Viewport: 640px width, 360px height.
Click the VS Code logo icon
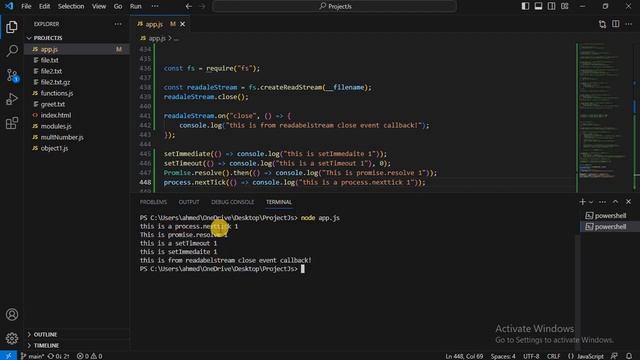[x=9, y=6]
